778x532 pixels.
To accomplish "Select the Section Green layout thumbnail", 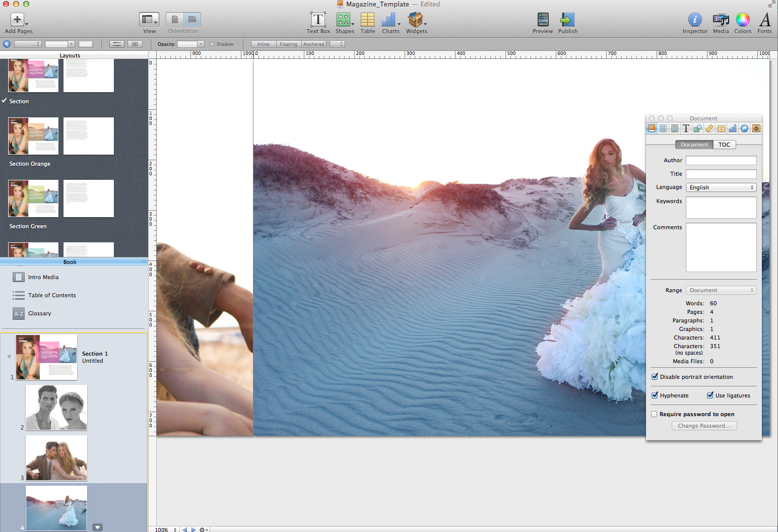I will coord(33,198).
